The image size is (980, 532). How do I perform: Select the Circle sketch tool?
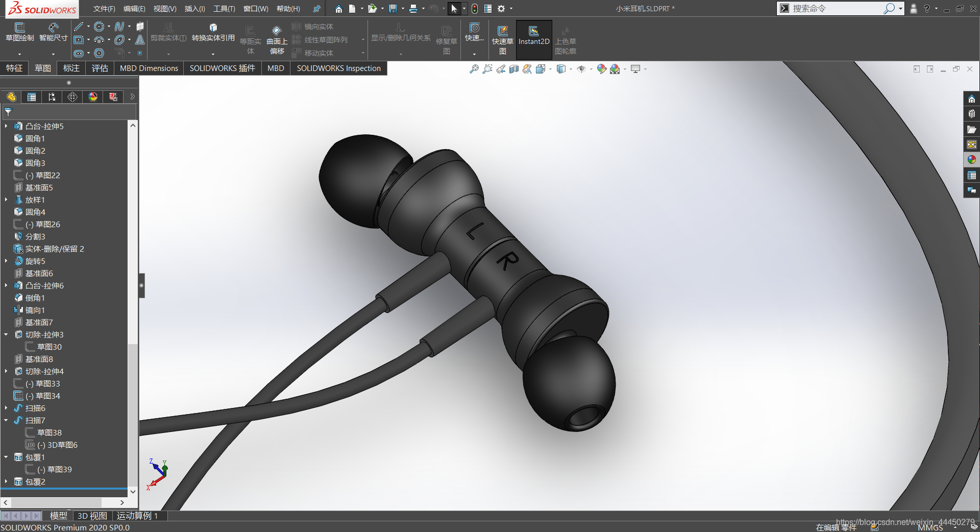pyautogui.click(x=99, y=27)
